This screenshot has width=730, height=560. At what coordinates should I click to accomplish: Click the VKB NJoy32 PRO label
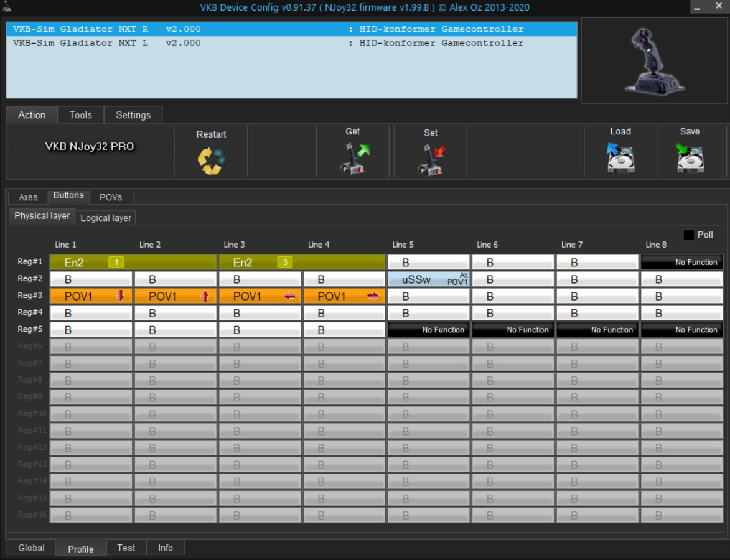[x=90, y=147]
